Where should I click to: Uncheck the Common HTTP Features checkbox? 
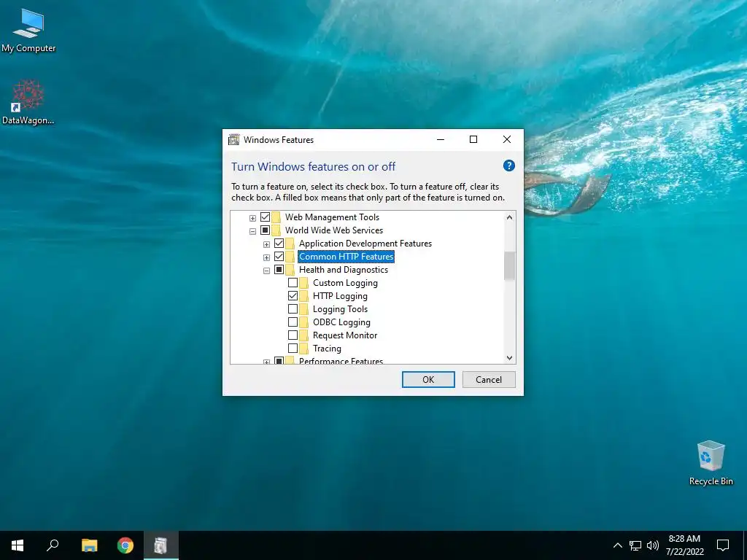click(x=279, y=257)
